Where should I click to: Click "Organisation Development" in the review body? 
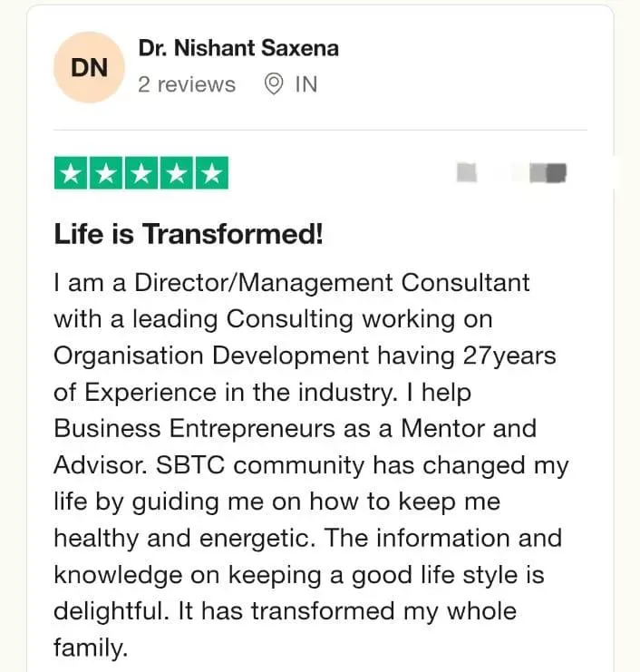click(211, 355)
